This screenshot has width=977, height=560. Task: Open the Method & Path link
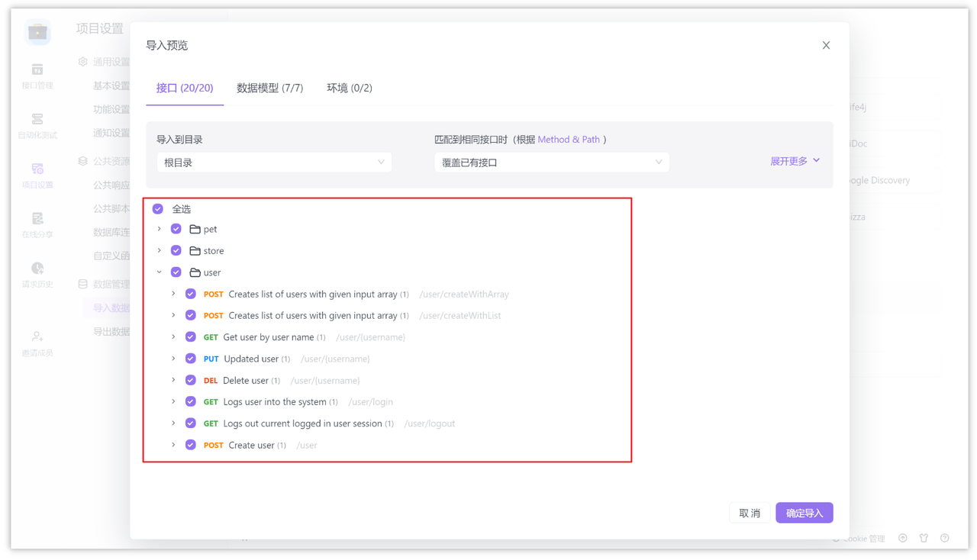[570, 139]
